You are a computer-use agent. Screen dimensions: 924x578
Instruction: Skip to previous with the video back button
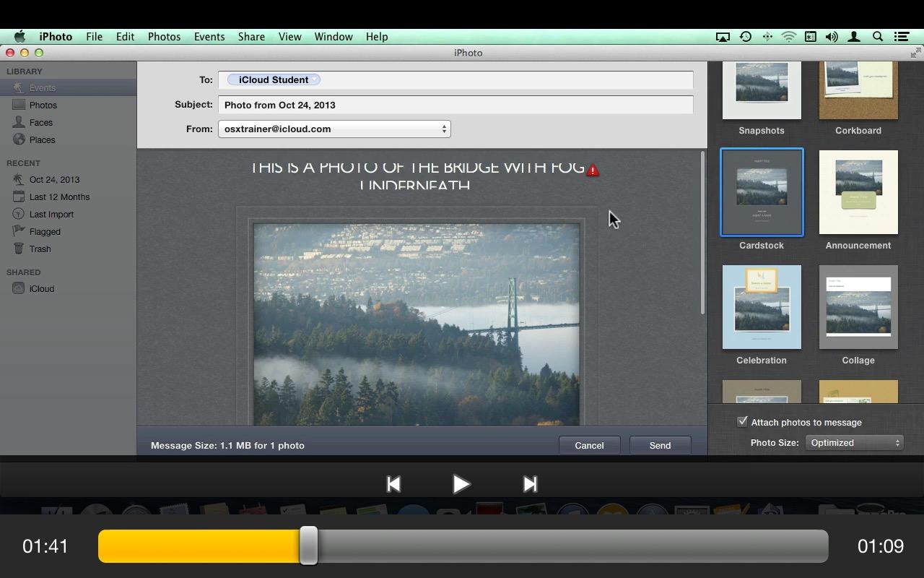click(x=393, y=484)
